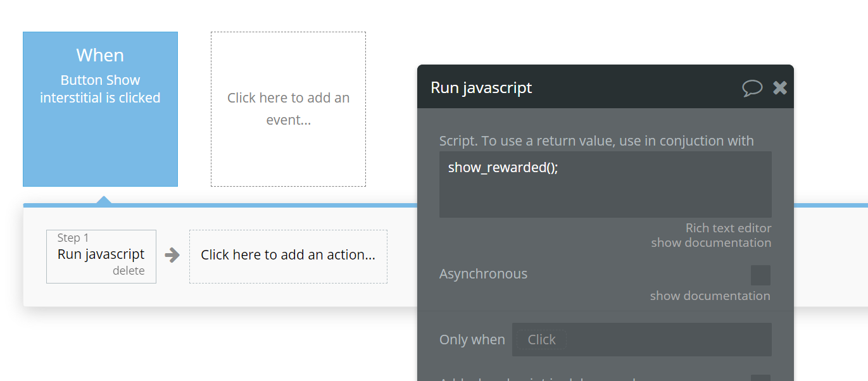The height and width of the screenshot is (381, 868).
Task: Click the Script description label text
Action: pyautogui.click(x=596, y=141)
